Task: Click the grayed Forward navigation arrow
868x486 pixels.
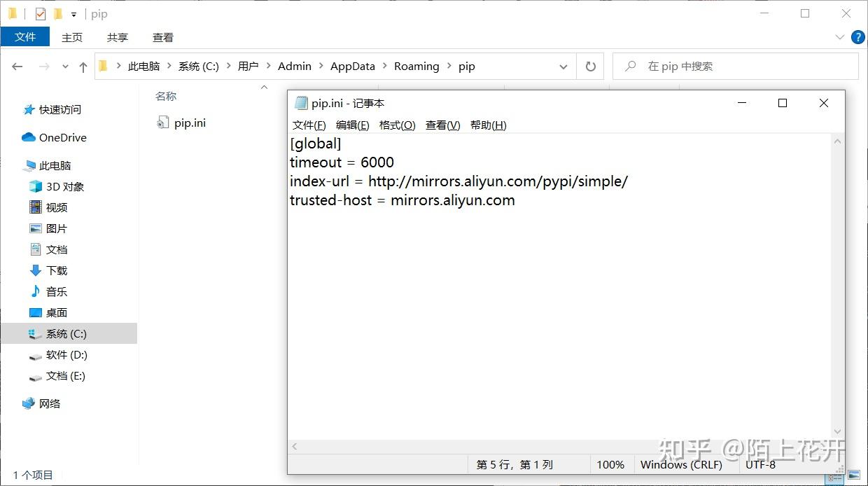Action: 41,66
